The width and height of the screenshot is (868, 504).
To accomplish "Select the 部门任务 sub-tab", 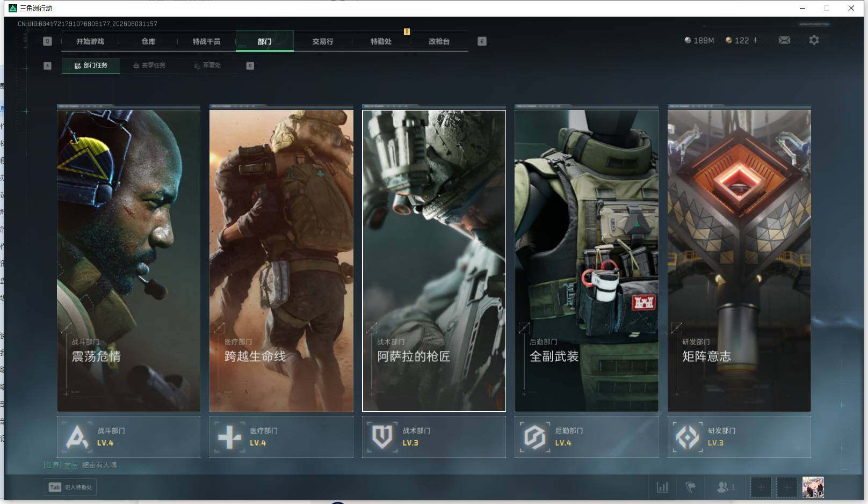I will [91, 65].
